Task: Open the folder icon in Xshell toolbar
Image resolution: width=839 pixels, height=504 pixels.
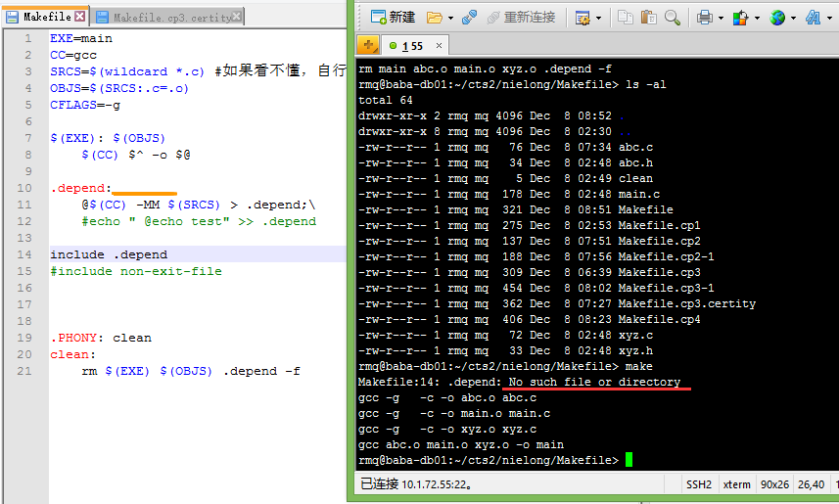Action: pyautogui.click(x=434, y=18)
